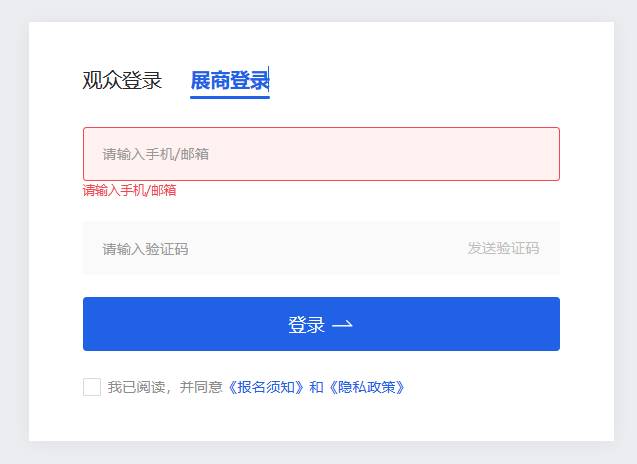Click the 我已阅读，并同意 label text
The height and width of the screenshot is (464, 637).
[x=165, y=387]
